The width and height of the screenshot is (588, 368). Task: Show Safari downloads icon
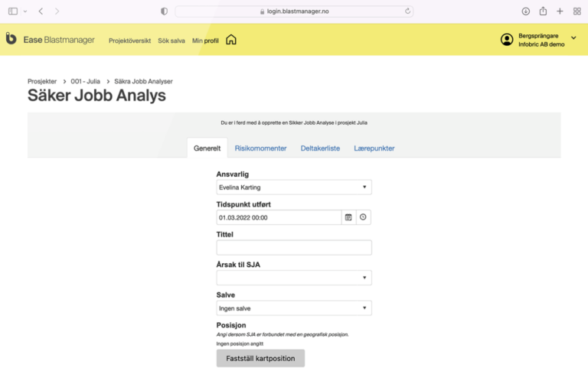[x=526, y=11]
